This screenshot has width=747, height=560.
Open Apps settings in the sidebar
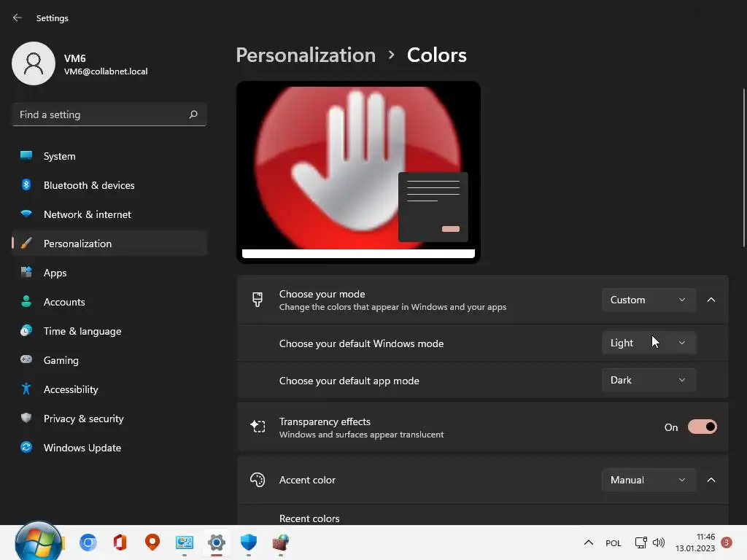click(109, 273)
